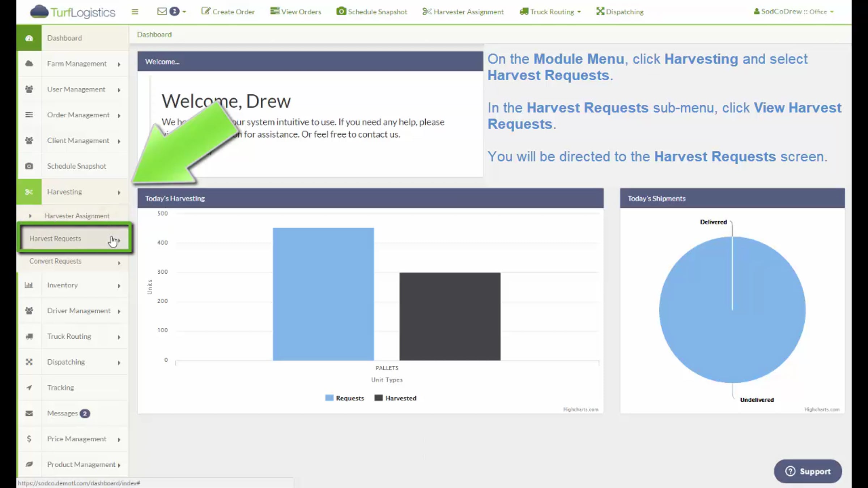Screen dimensions: 868x488
Task: Open the SodCoDrew :: Office user dropdown
Action: coord(794,12)
